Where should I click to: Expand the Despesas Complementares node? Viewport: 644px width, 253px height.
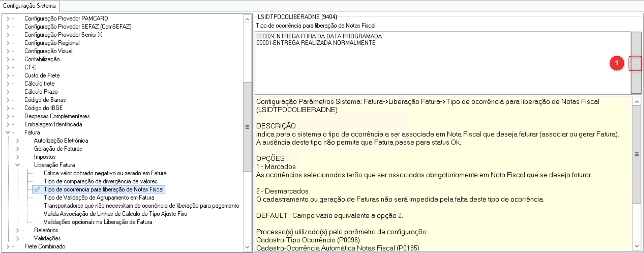click(x=8, y=116)
